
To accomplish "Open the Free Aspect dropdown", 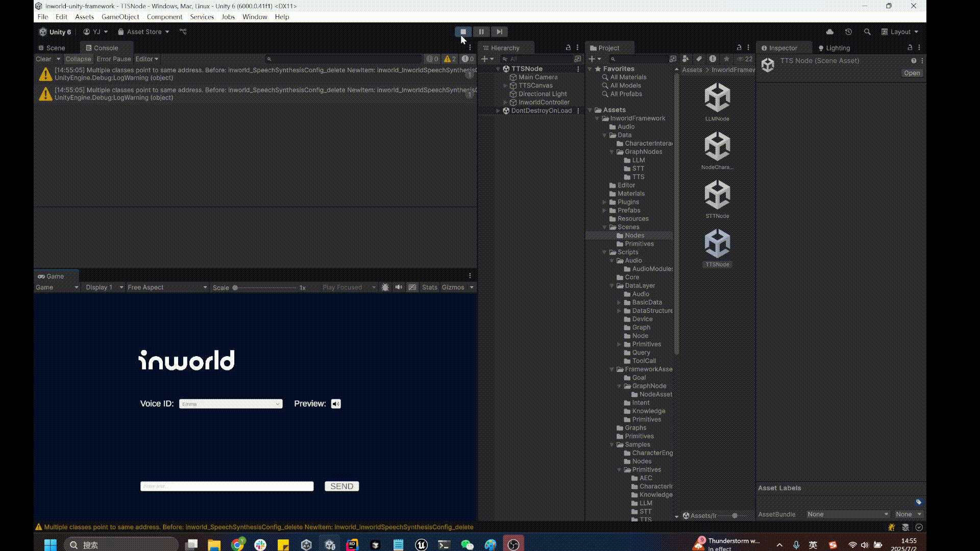I will [x=167, y=287].
